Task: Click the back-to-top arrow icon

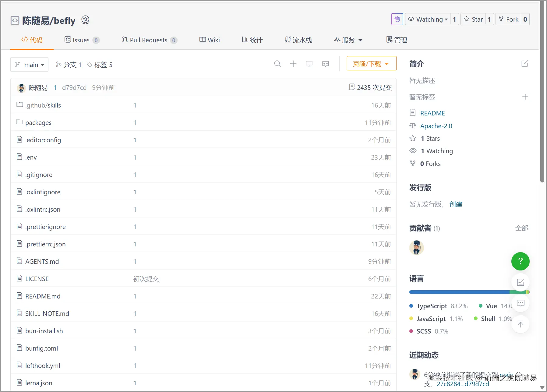Action: point(521,324)
